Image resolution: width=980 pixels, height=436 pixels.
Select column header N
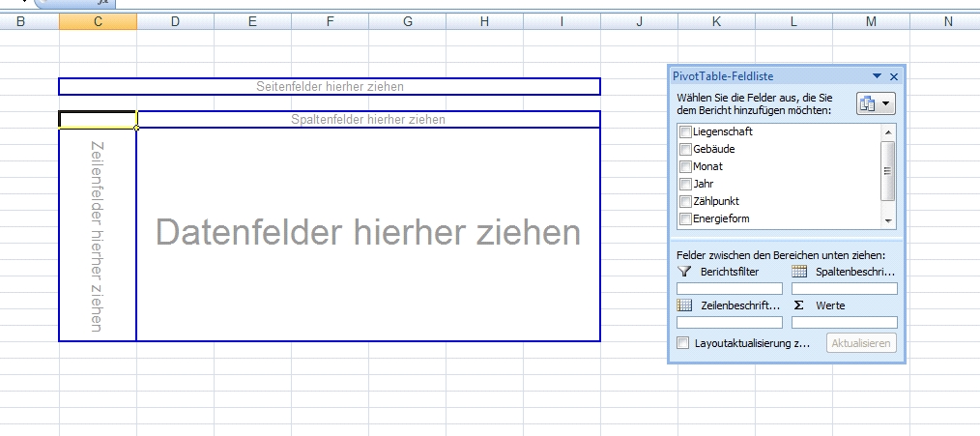click(945, 22)
